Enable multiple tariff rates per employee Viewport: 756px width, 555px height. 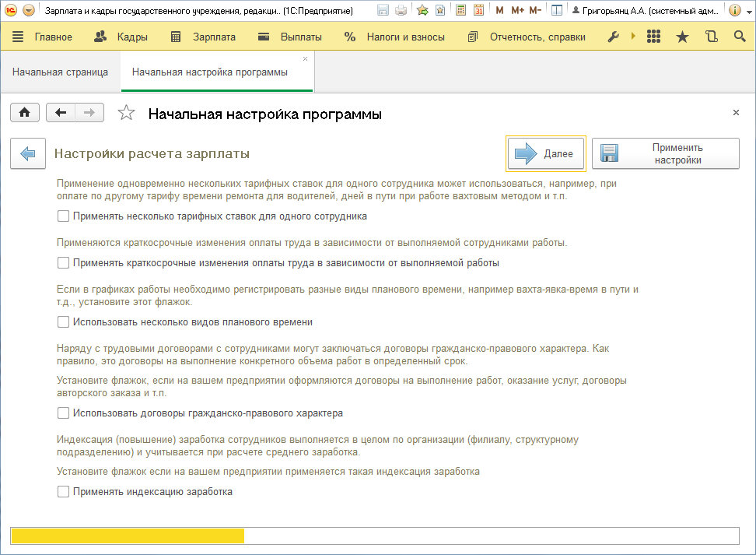pos(64,216)
